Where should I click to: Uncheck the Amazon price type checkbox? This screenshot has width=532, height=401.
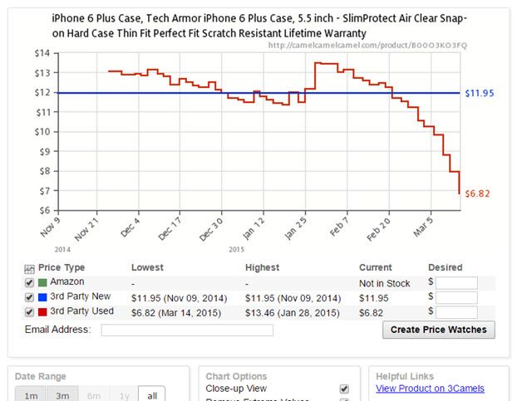tap(30, 283)
